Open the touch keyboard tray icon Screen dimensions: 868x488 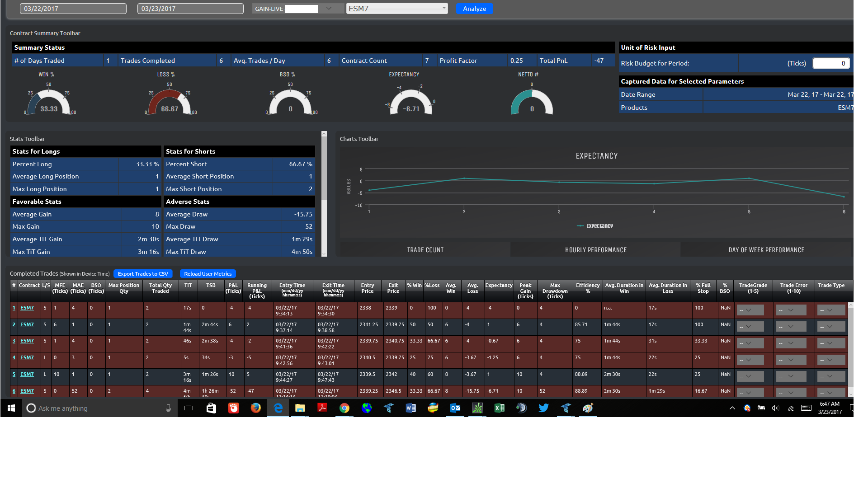[806, 408]
